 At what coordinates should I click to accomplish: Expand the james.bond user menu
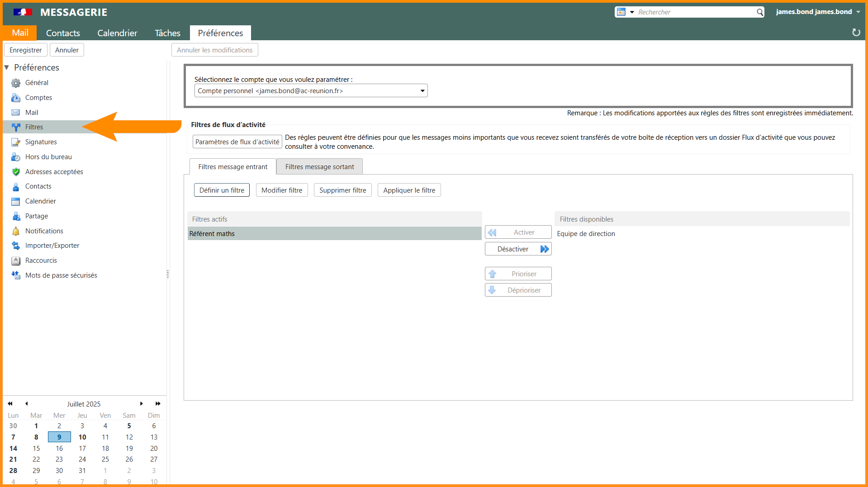[858, 12]
